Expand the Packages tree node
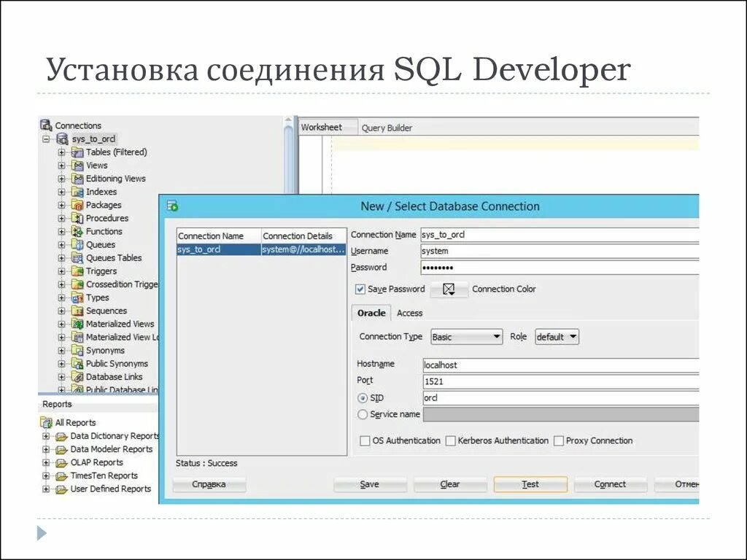 [61, 205]
